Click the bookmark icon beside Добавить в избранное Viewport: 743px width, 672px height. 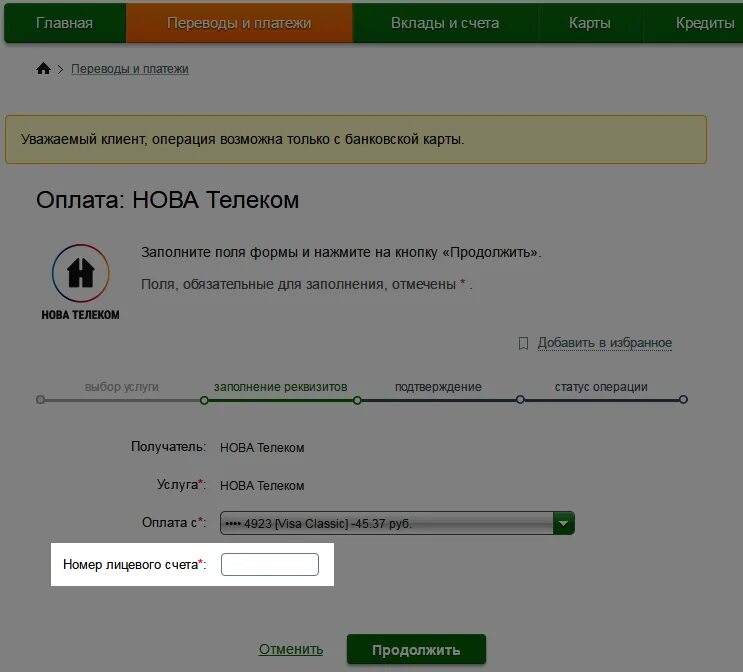coord(523,343)
